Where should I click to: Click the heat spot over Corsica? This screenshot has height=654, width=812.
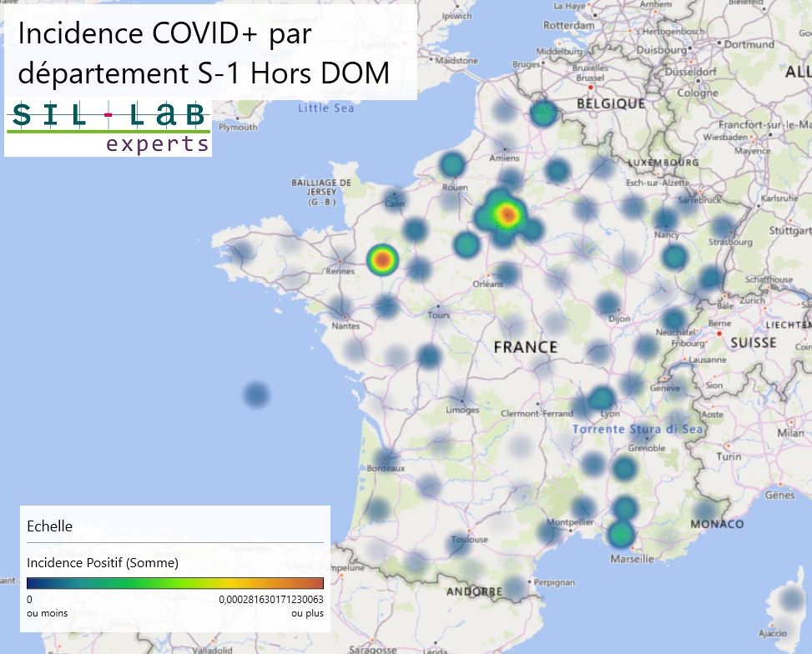[x=789, y=599]
